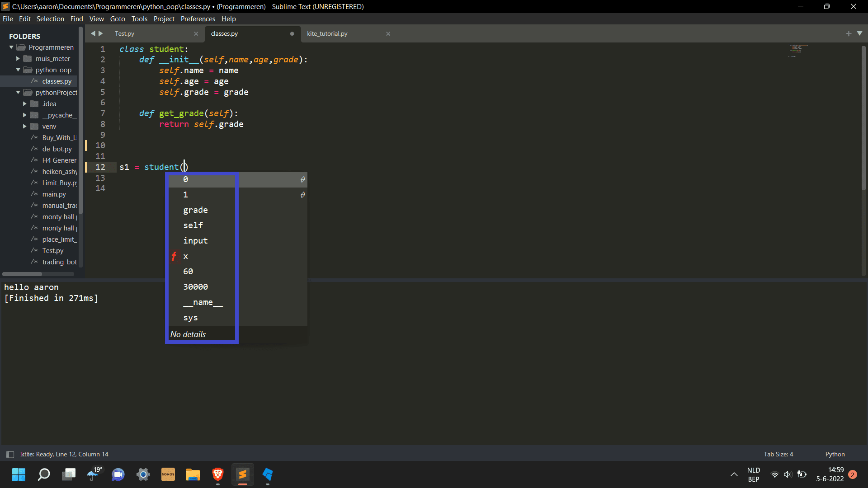Collapse the python_oop folder
Viewport: 868px width, 488px height.
coord(18,70)
